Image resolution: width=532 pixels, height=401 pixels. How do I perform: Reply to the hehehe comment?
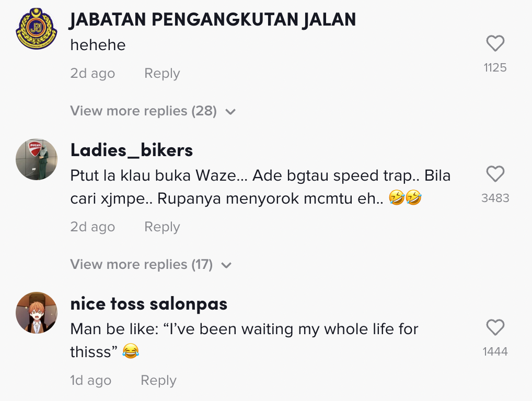(x=162, y=74)
